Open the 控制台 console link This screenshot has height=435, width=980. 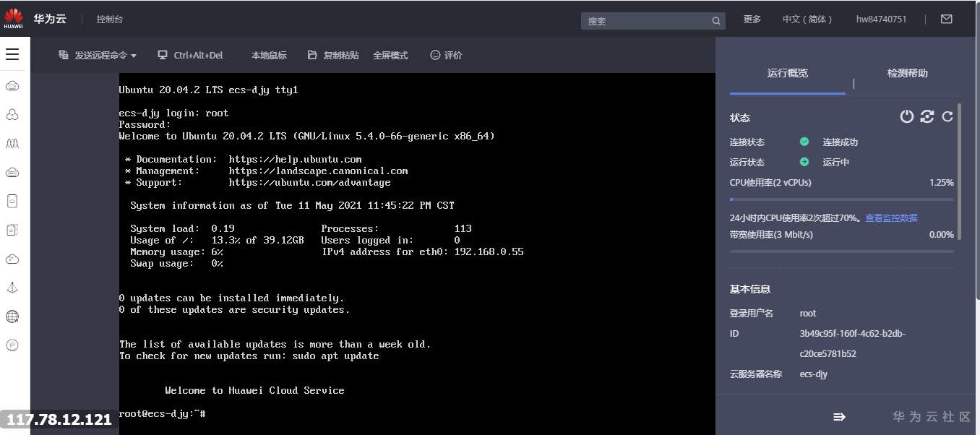(109, 20)
